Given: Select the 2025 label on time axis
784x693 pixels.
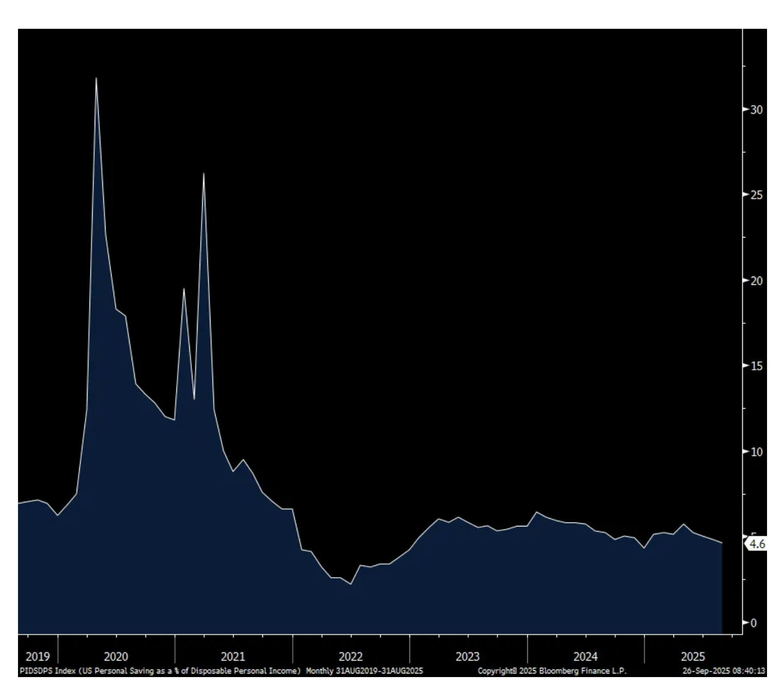Looking at the screenshot, I should pyautogui.click(x=693, y=656).
